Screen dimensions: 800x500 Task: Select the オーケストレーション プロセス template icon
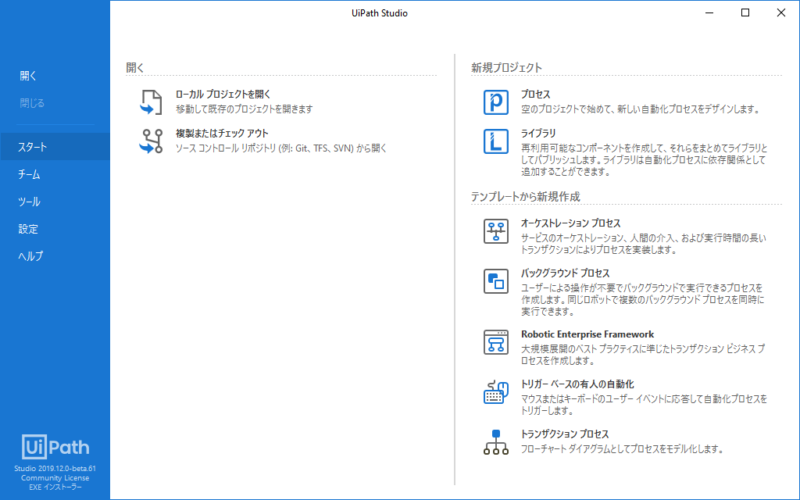(496, 231)
